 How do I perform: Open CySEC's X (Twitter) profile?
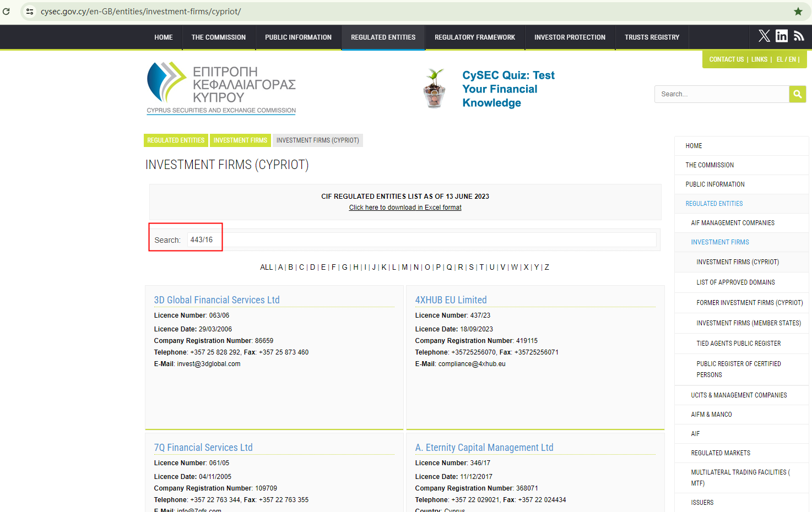coord(764,36)
